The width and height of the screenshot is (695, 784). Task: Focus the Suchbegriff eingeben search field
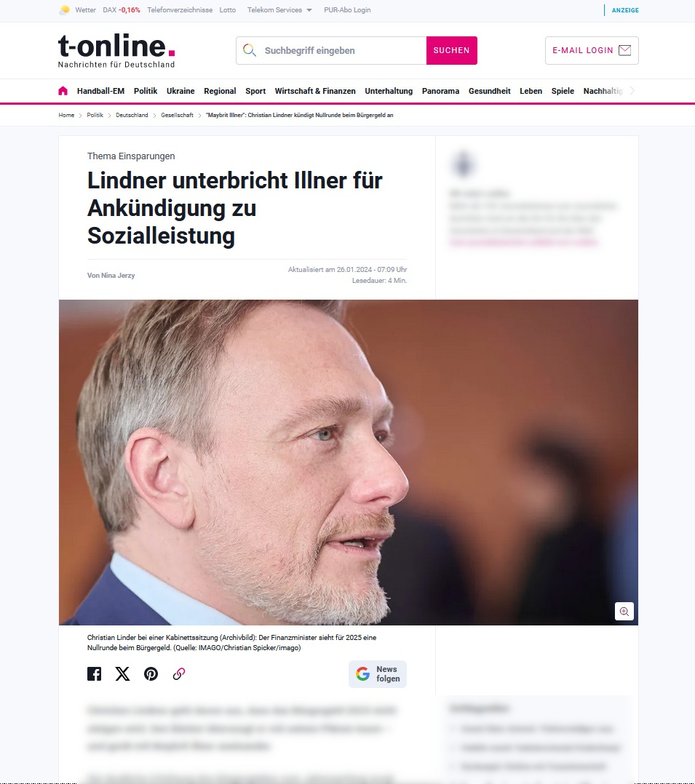tap(331, 50)
